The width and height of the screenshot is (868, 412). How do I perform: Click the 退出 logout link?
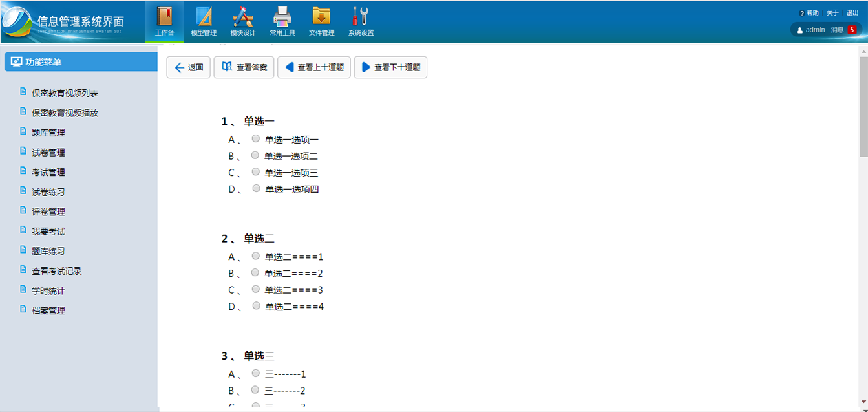tap(852, 13)
